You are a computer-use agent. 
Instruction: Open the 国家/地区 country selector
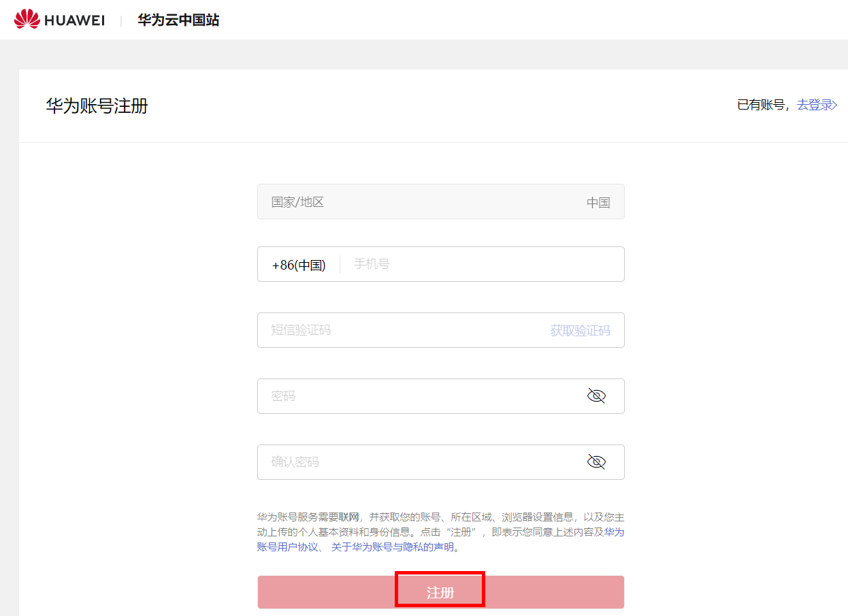coord(440,201)
